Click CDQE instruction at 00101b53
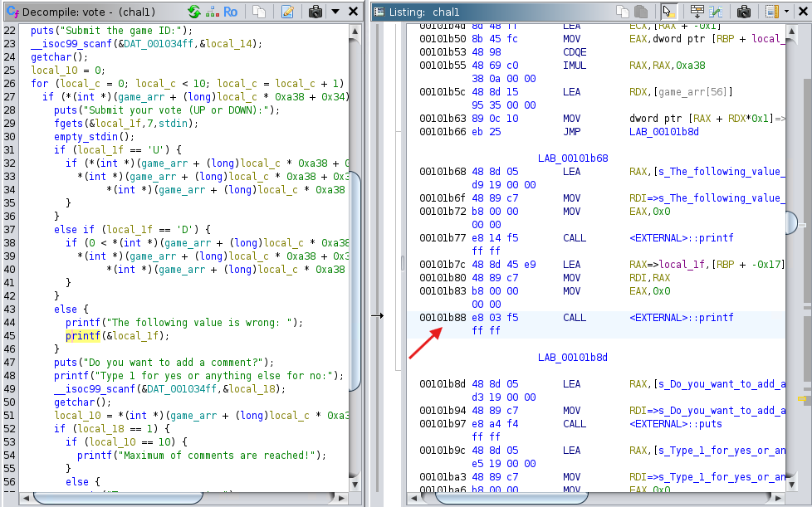 pyautogui.click(x=575, y=52)
